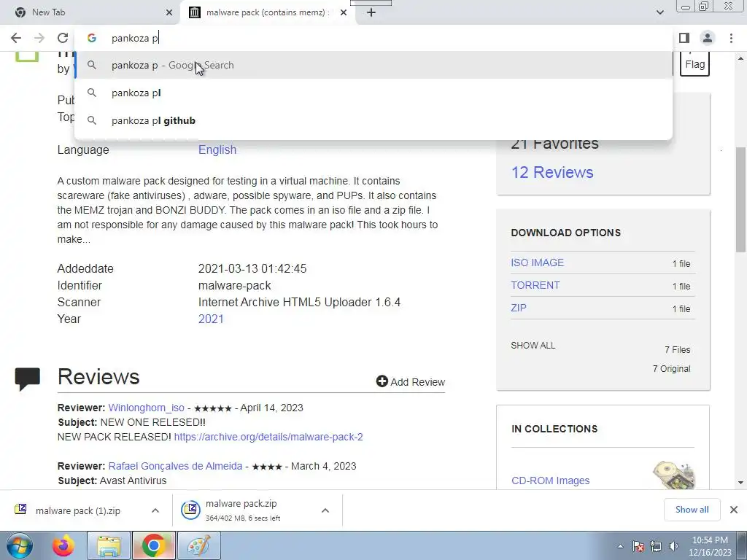Open the taskbar clock showing 10:54 PM
The image size is (747, 560).
(710, 546)
